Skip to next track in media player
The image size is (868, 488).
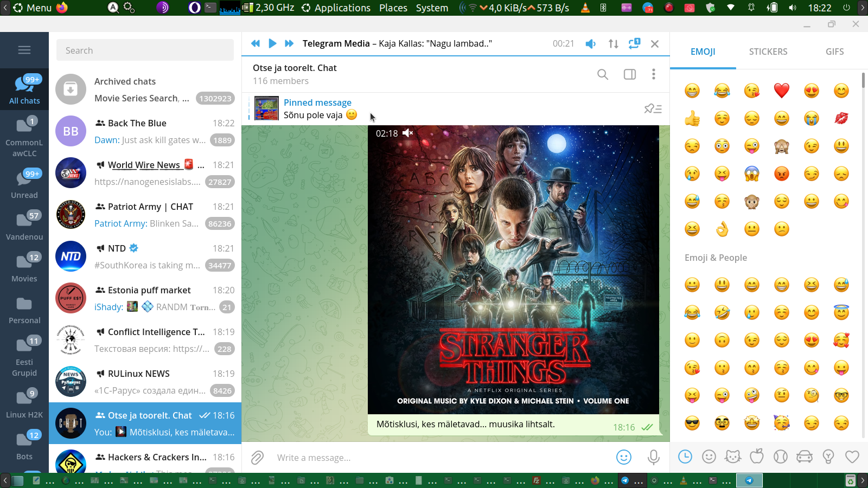click(x=289, y=43)
